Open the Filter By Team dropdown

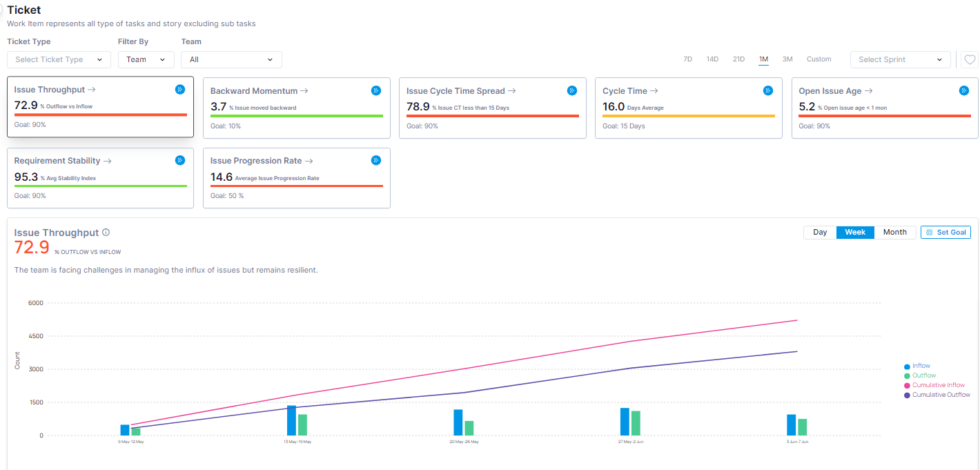pos(146,60)
